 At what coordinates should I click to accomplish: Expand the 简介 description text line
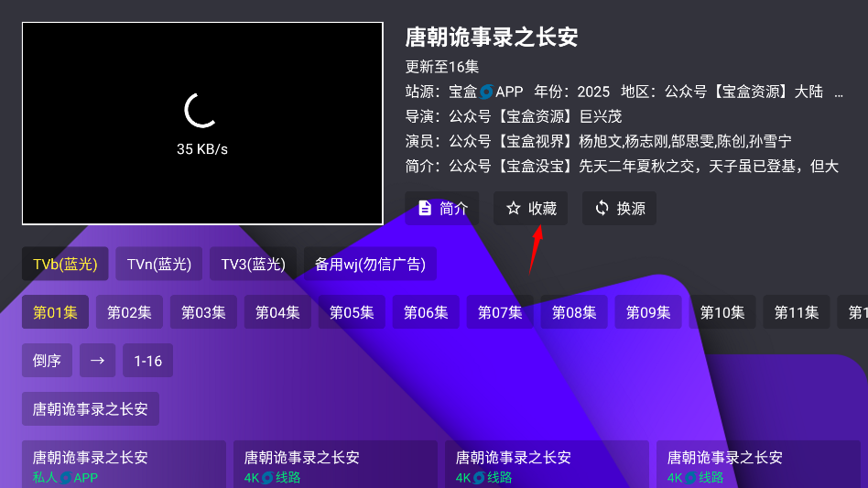[623, 166]
